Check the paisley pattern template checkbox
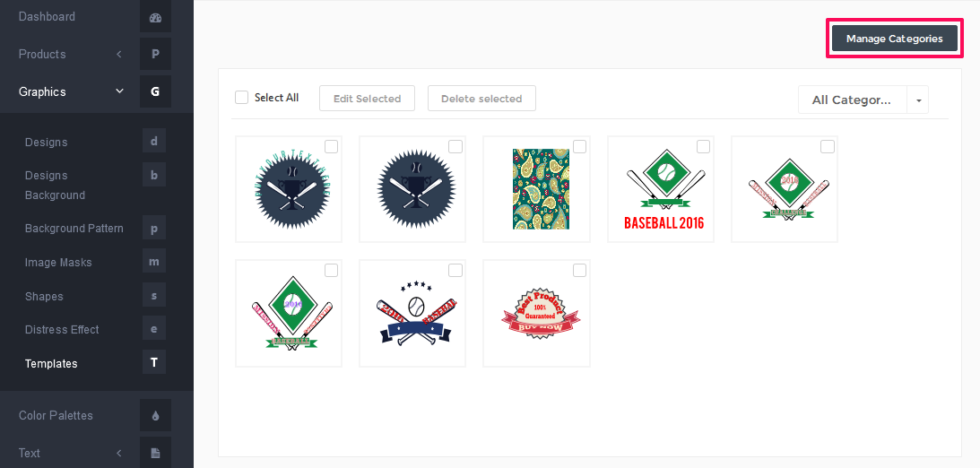This screenshot has width=980, height=468. pos(579,146)
